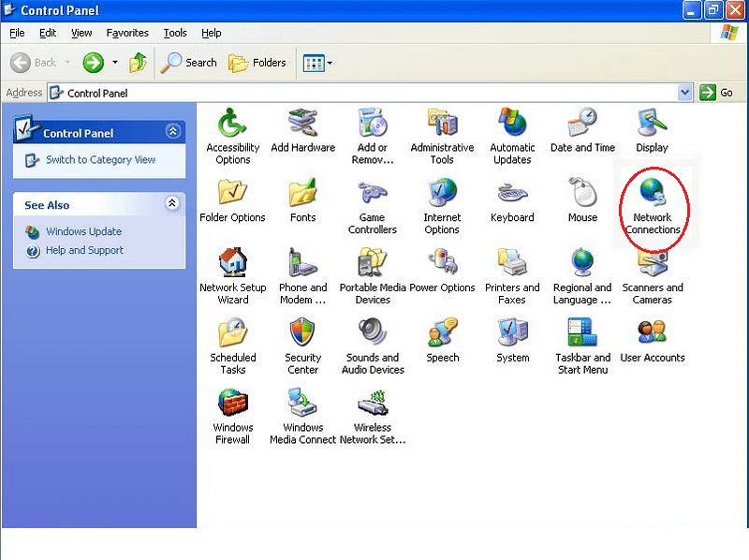The image size is (749, 560).
Task: Open Fonts folder icon
Action: pos(302,193)
